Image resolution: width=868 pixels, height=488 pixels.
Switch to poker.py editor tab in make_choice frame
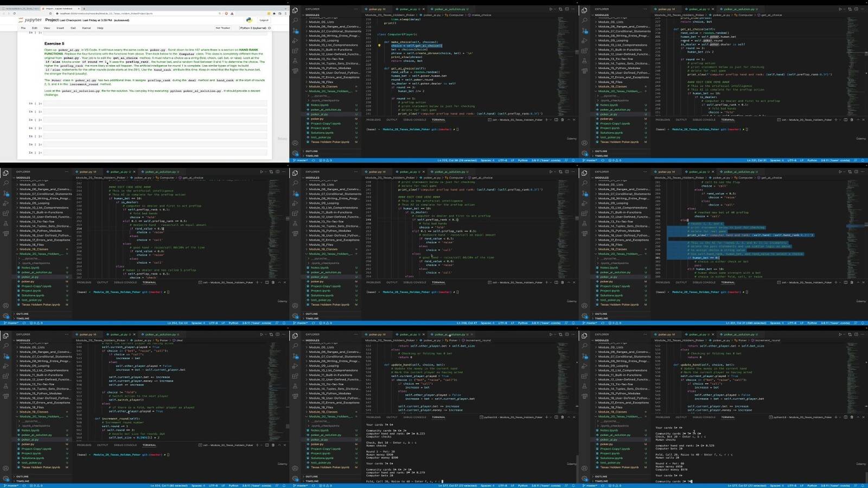point(376,9)
